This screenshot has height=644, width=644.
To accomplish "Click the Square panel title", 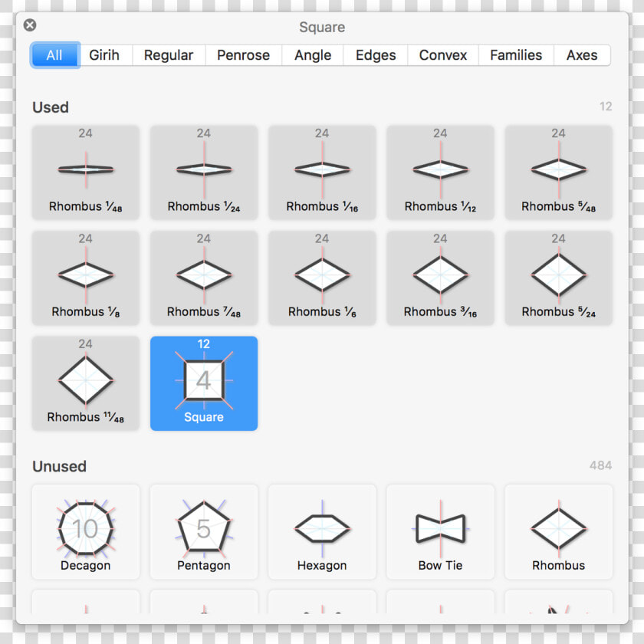I will [x=322, y=27].
